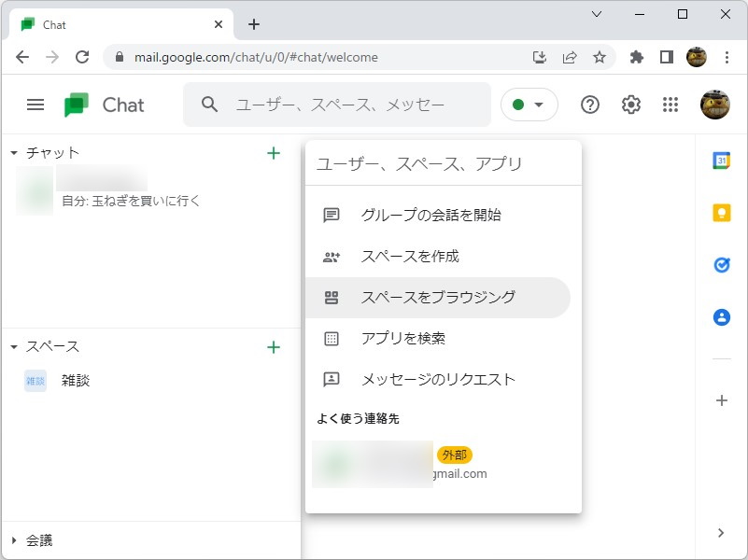Create a new space with the plus icon
748x560 pixels.
(x=274, y=346)
